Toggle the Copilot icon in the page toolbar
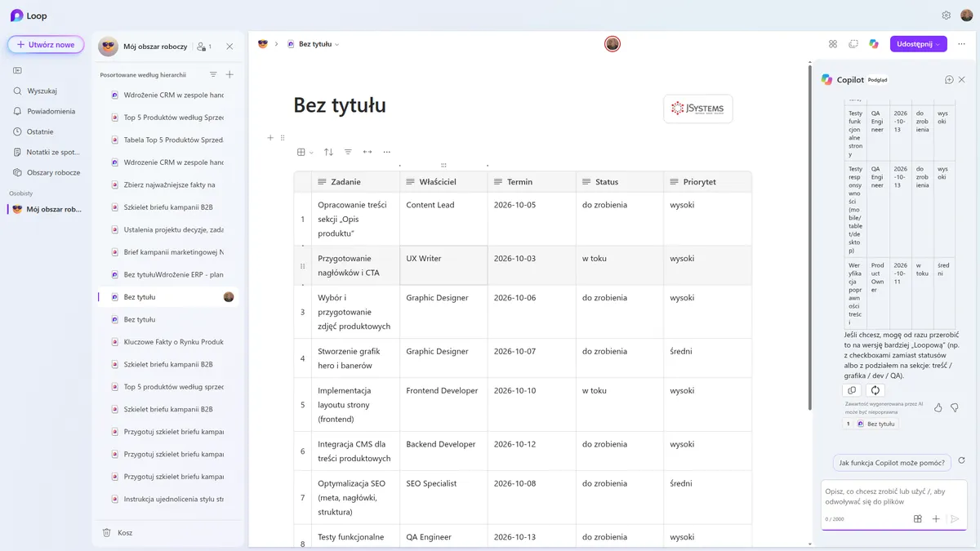 pos(874,44)
